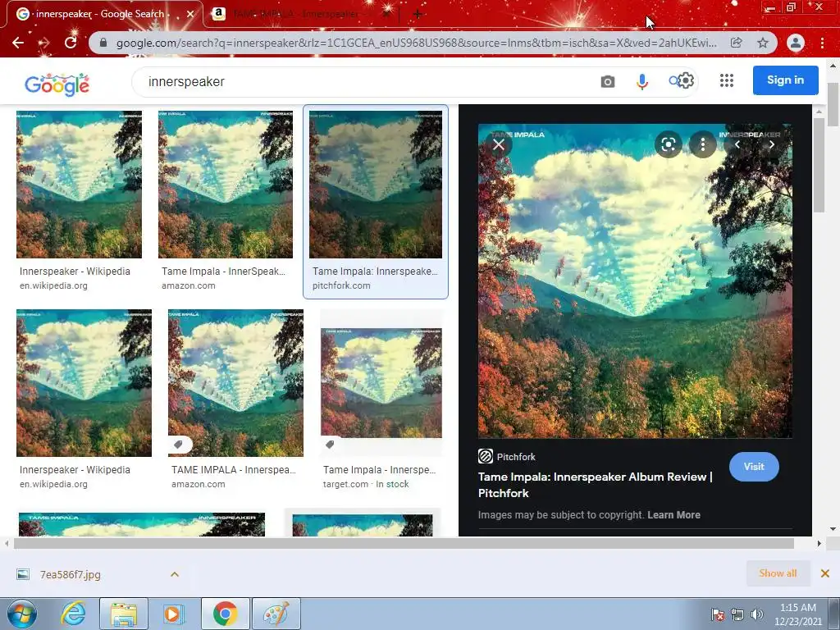Click the Pitchfork source name
This screenshot has width=840, height=630.
pos(516,457)
